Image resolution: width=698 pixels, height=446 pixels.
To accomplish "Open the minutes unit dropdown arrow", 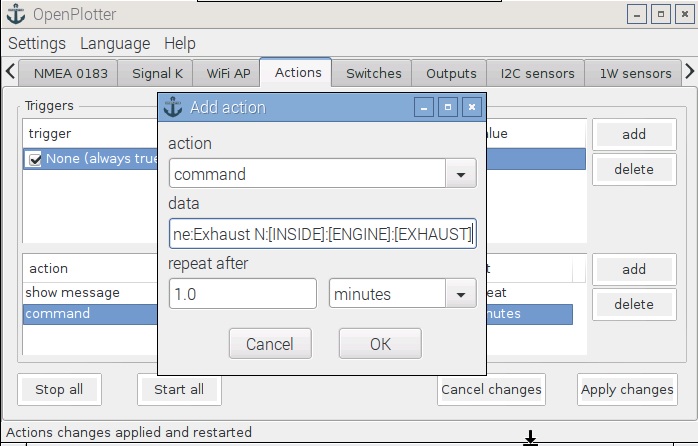I will click(x=461, y=294).
